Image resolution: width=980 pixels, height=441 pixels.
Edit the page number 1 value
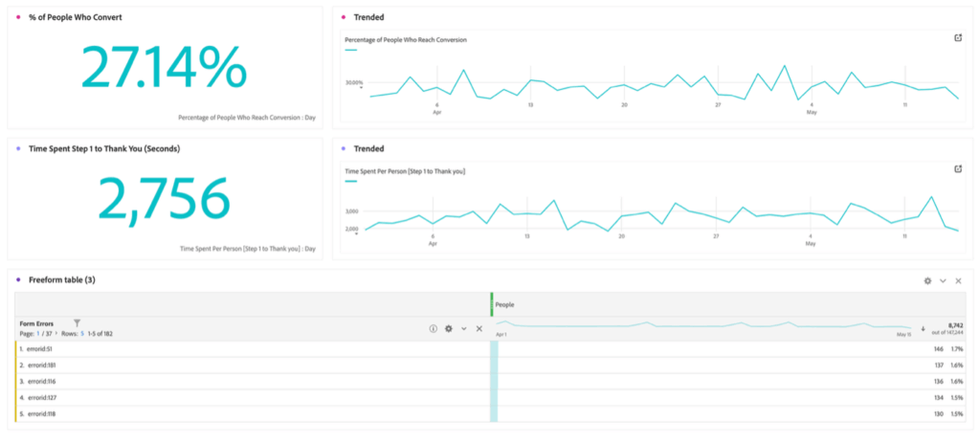pos(37,334)
